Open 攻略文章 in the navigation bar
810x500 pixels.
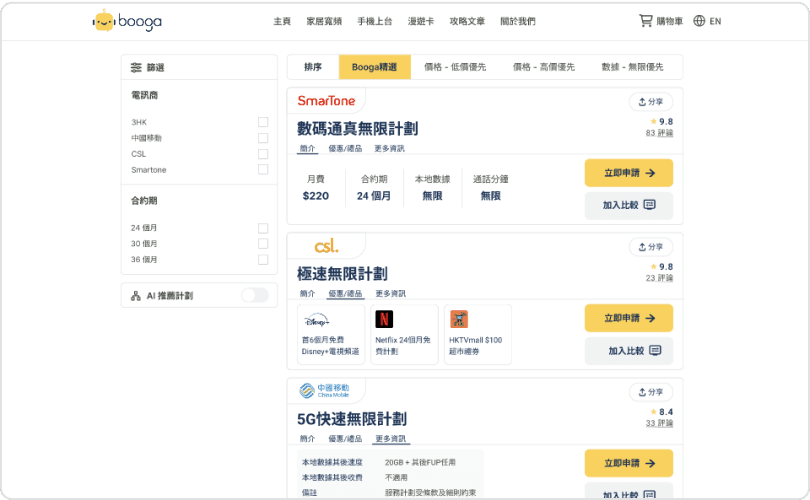467,21
